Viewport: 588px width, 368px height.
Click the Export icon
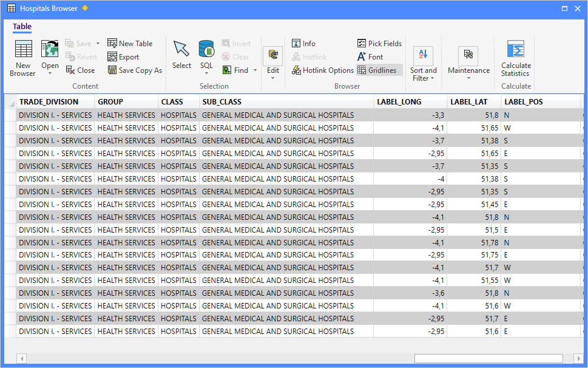pos(112,56)
